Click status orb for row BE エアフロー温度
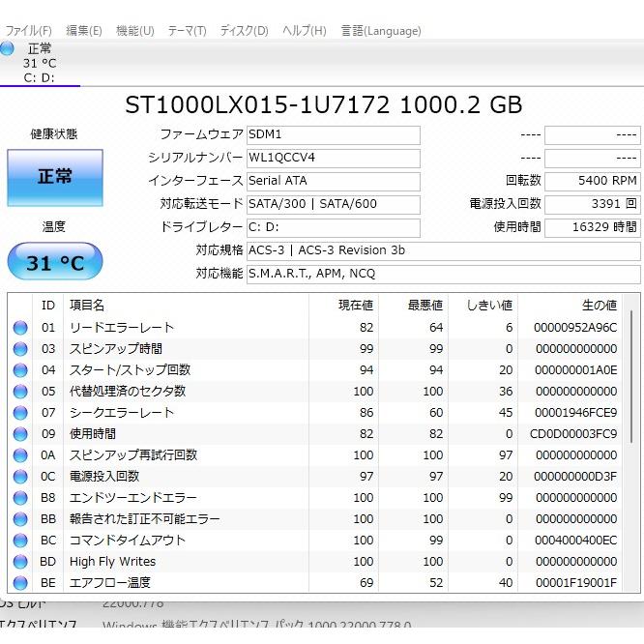 (x=20, y=583)
